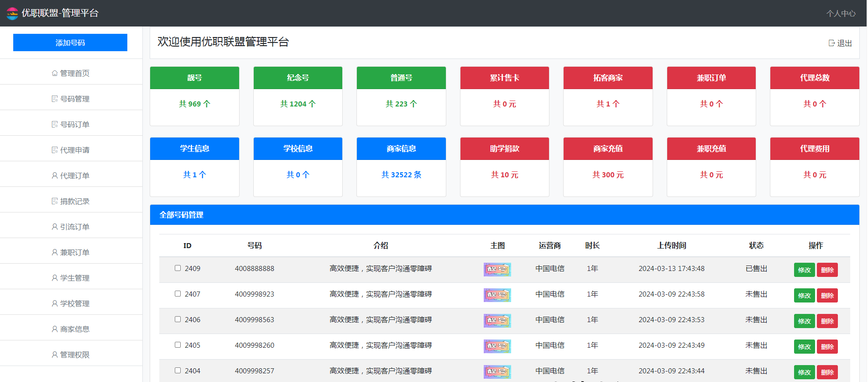Click the home icon beside 管理首页
Viewport: 868px width, 382px height.
pyautogui.click(x=55, y=73)
